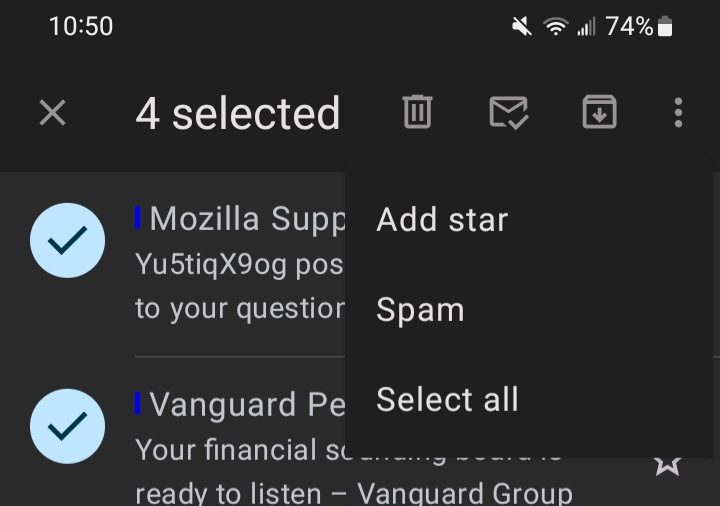720x506 pixels.
Task: Tap the '4 selected' header text
Action: point(238,113)
